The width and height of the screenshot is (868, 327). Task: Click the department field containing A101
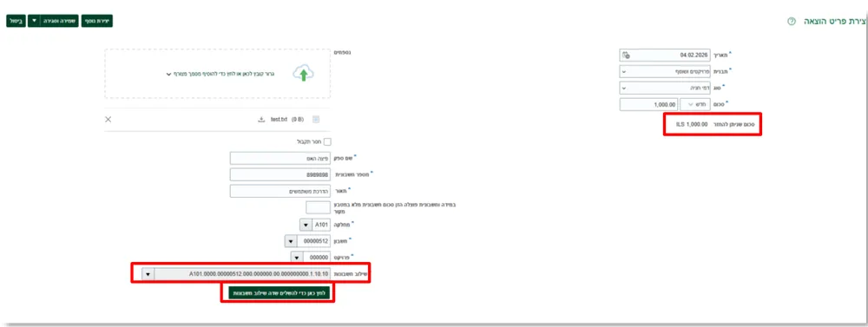click(321, 226)
